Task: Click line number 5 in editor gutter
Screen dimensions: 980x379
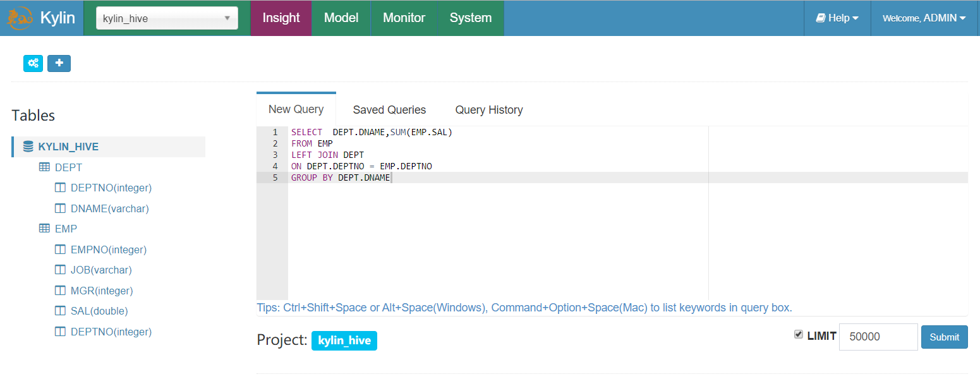Action: tap(275, 177)
